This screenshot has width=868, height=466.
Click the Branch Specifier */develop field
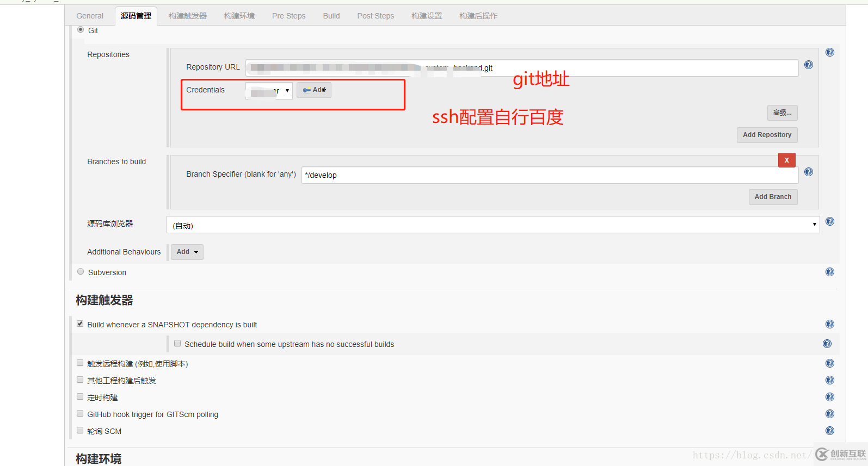pos(550,175)
